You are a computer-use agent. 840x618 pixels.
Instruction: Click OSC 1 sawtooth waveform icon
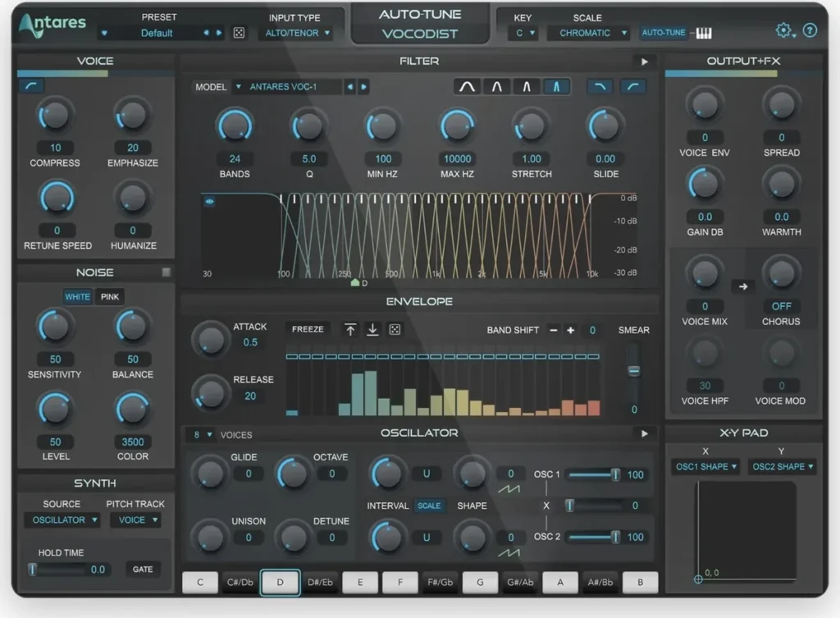pyautogui.click(x=509, y=489)
